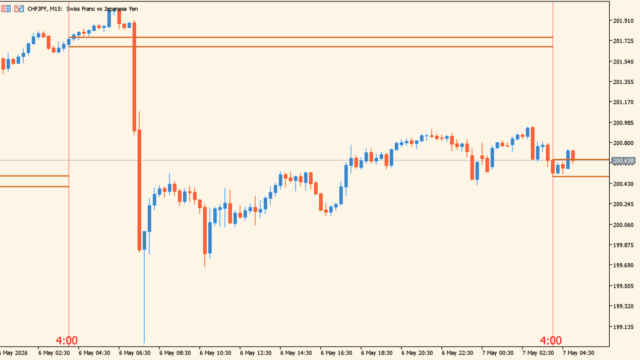Click the 6 May 04:30 time label

pyautogui.click(x=94, y=353)
